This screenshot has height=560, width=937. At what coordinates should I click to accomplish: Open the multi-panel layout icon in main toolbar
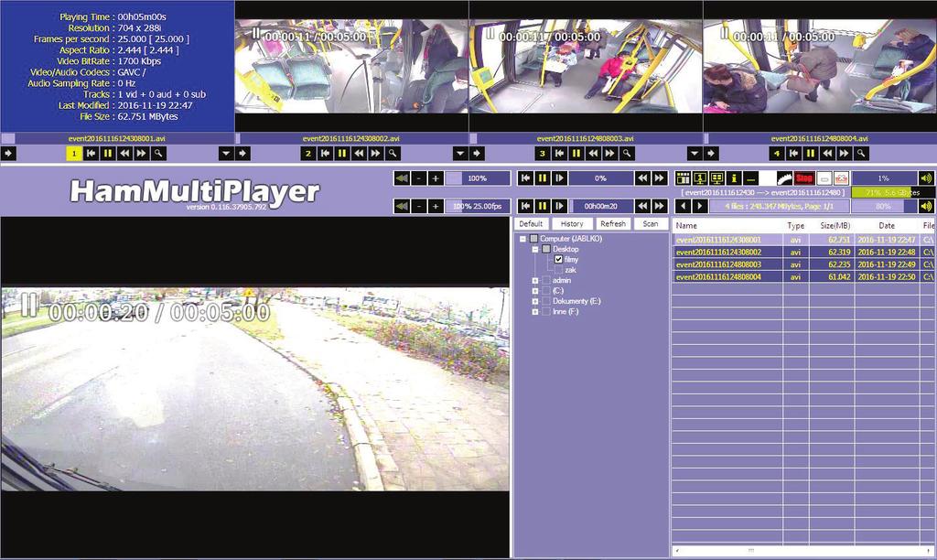point(683,178)
